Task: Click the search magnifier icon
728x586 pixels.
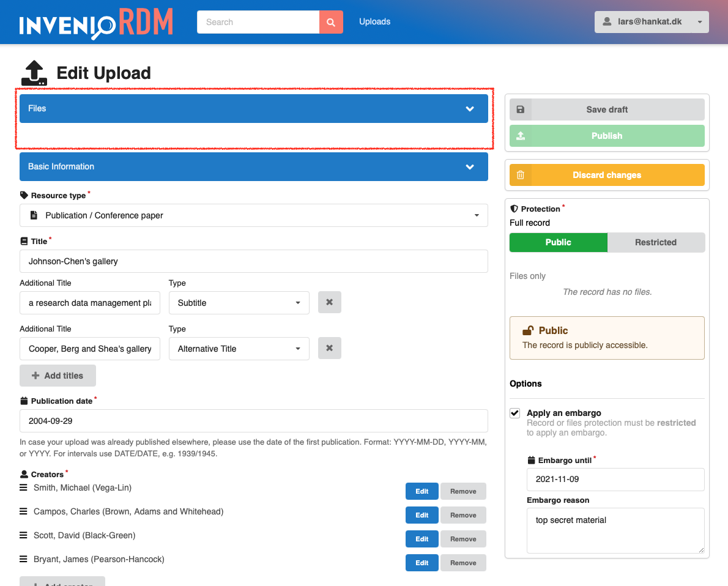Action: [331, 22]
